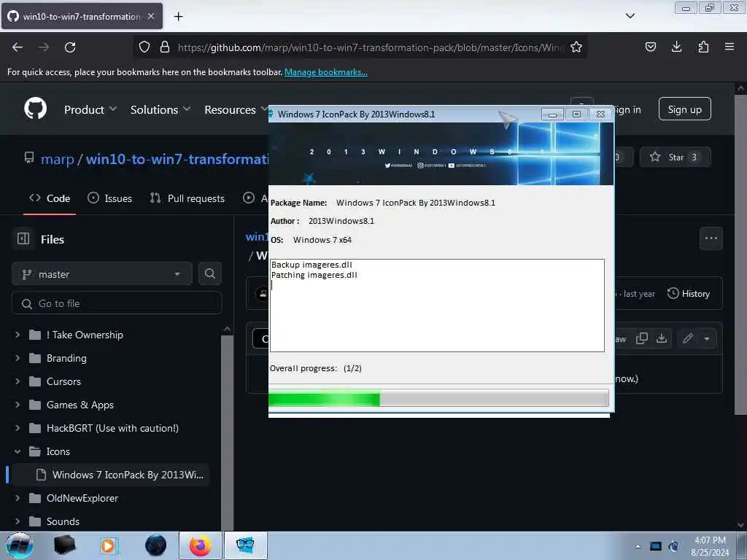
Task: Open the Firefox extensions puzzle icon
Action: coord(703,47)
